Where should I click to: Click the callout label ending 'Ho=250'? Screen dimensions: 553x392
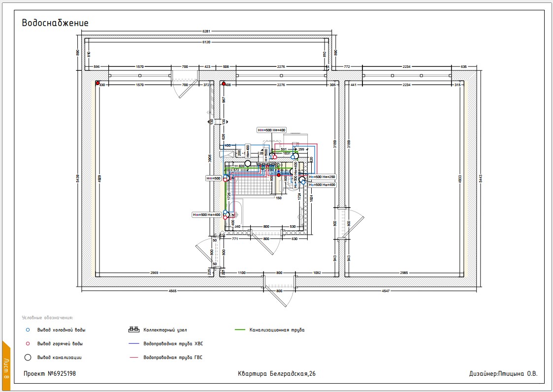coord(323,177)
